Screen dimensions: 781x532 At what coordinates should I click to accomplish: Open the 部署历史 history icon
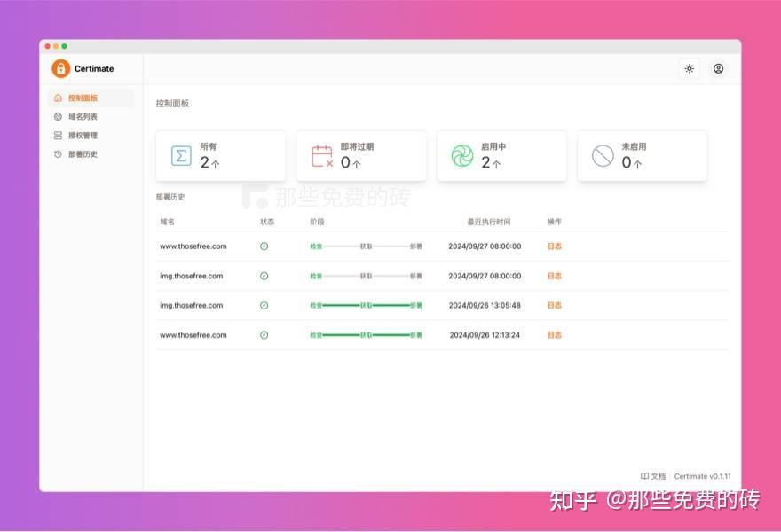(56, 153)
